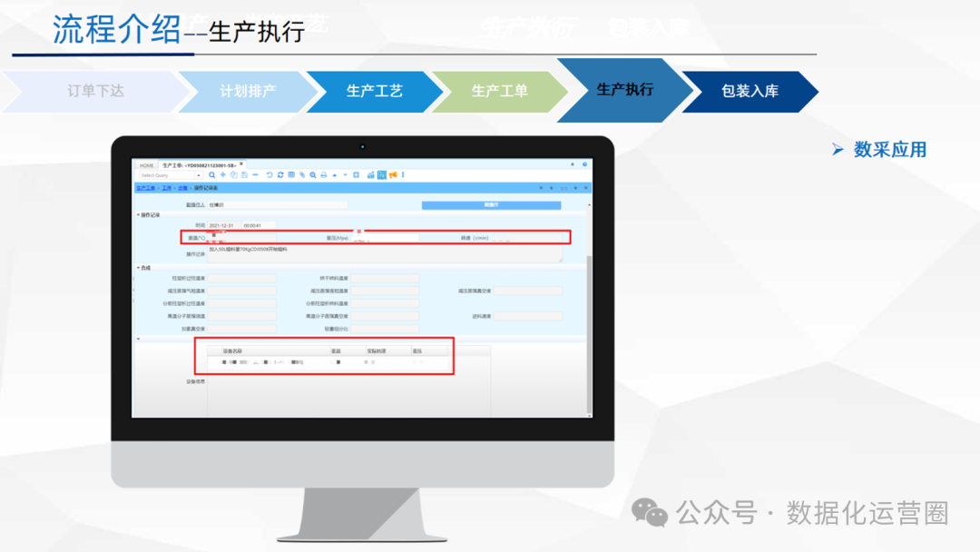This screenshot has height=552, width=980.
Task: Click the orange megaphone toolbar icon
Action: point(393,175)
